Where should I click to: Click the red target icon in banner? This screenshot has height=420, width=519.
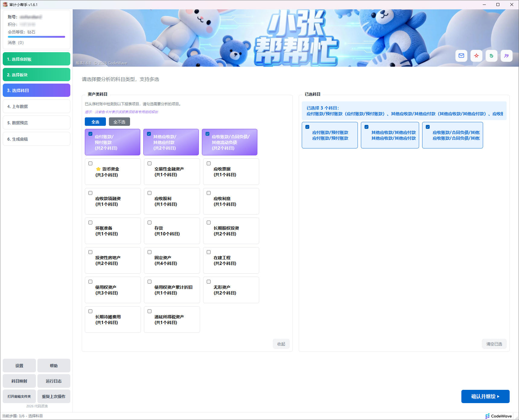476,56
